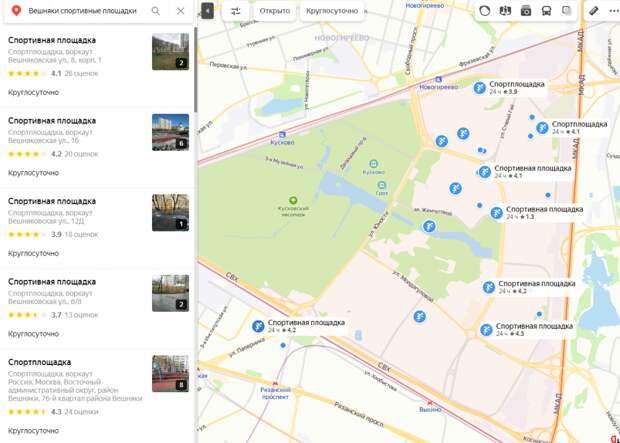The width and height of the screenshot is (620, 443).
Task: Select Спортивная площадка marker rated 4.1 on map
Action: coord(485,172)
